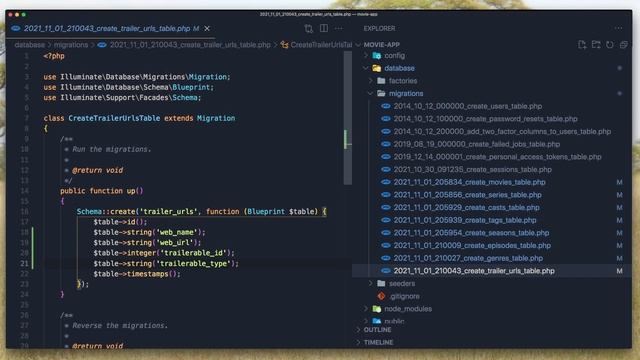Image resolution: width=640 pixels, height=360 pixels.
Task: Collapse all folders in Explorer
Action: [623, 44]
